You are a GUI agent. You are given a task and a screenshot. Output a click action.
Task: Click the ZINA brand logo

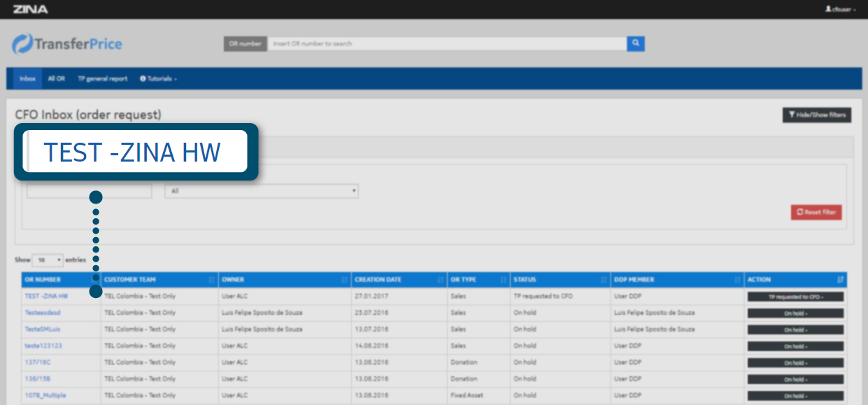[30, 9]
